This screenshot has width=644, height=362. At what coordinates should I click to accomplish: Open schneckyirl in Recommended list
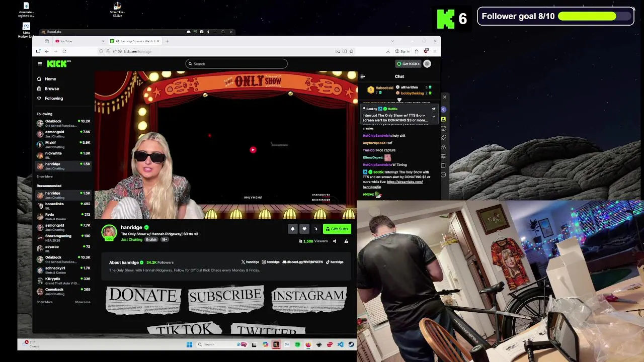(63, 270)
